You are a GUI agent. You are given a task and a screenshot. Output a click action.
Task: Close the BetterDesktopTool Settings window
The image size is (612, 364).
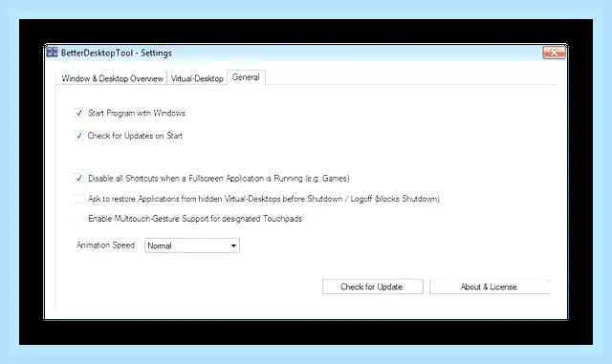click(x=554, y=53)
